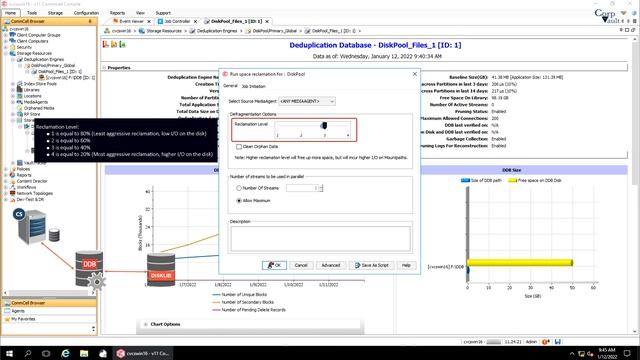Click the Libraries icon in the tree

(x=20, y=90)
